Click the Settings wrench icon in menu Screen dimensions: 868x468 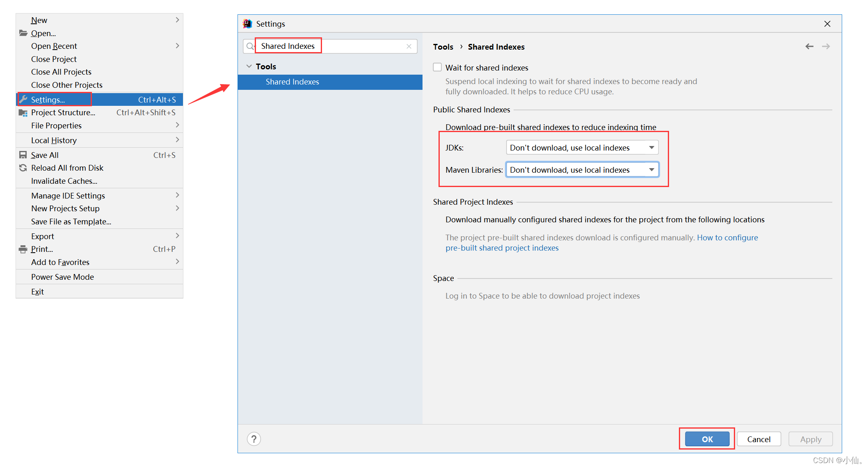click(23, 99)
